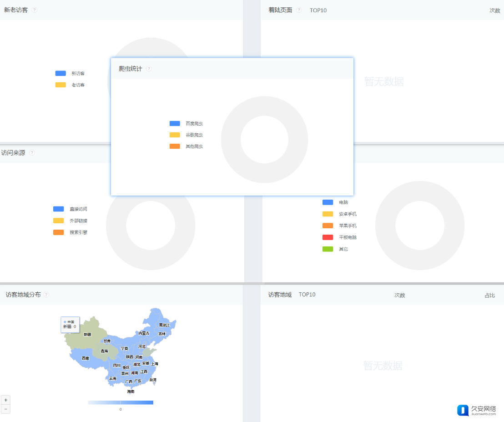Image resolution: width=504 pixels, height=422 pixels.
Task: Toggle 搜索引擎 legend entry
Action: point(71,232)
